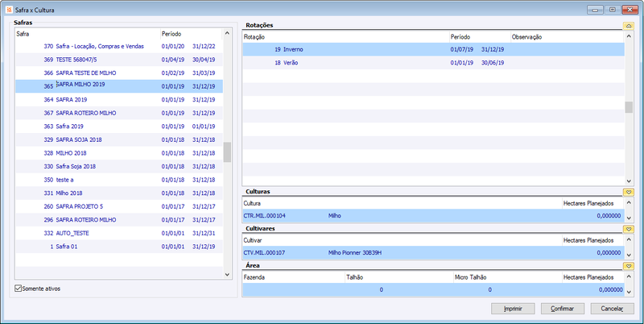
Task: Click the Safra x Cultura title bar icon
Action: [x=10, y=10]
